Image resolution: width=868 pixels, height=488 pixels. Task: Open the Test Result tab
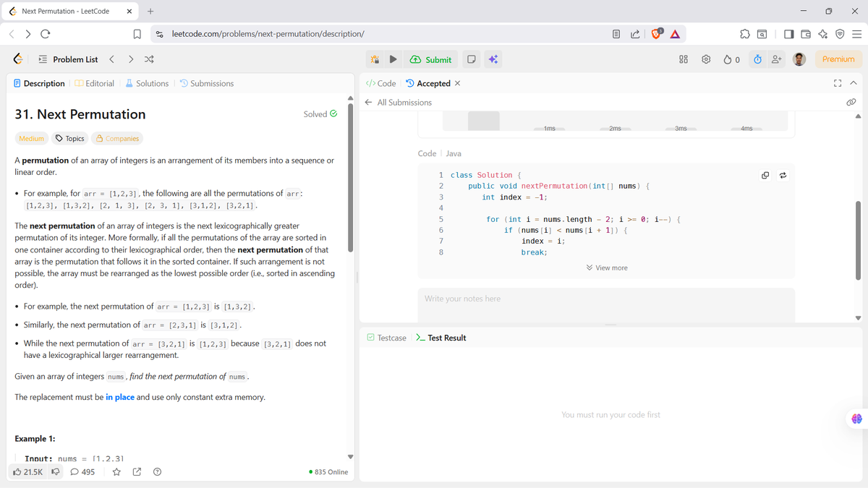441,338
